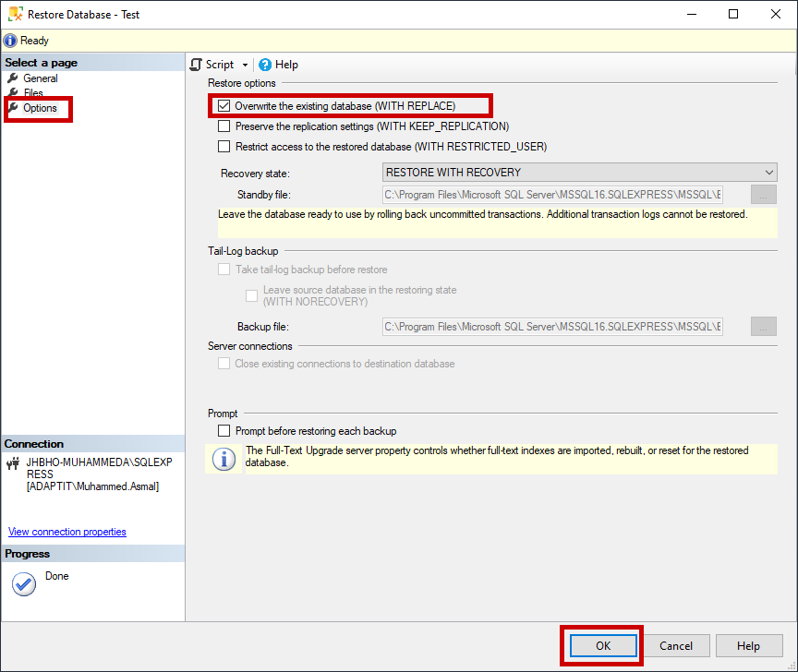
Task: Click the bottom Help button
Action: click(x=749, y=645)
